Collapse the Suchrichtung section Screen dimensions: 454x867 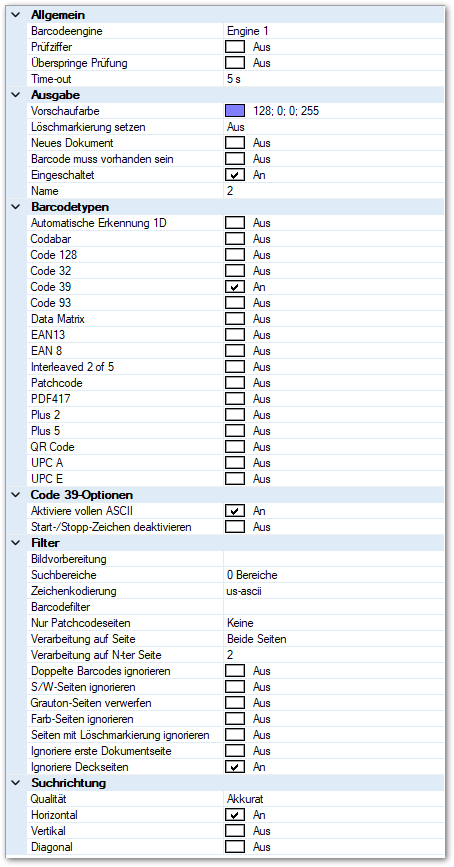coord(15,783)
